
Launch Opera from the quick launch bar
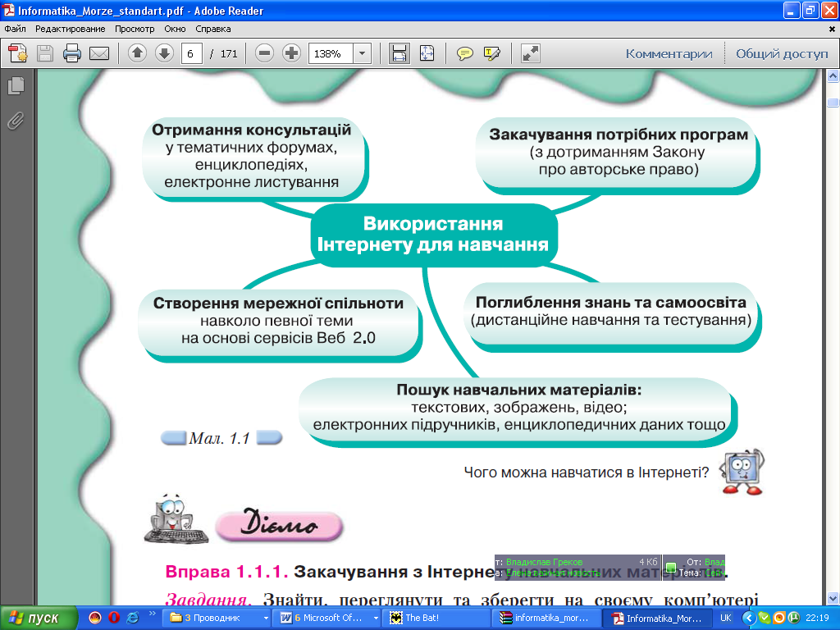tap(113, 618)
